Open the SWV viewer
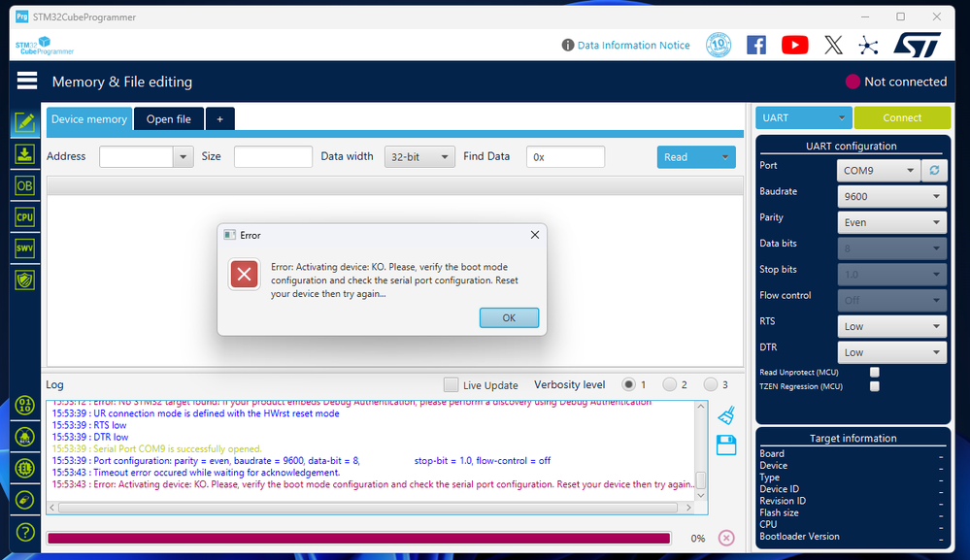 click(x=24, y=247)
